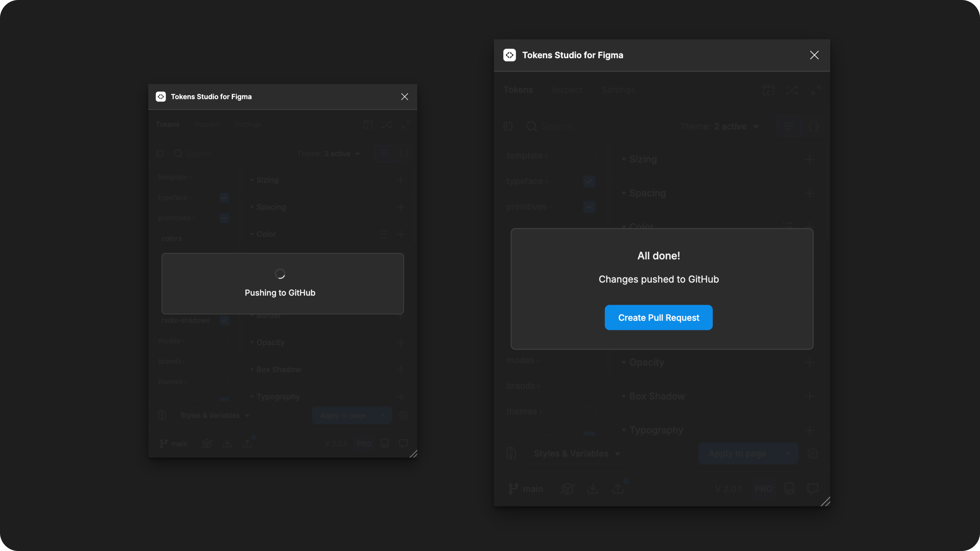980x551 pixels.
Task: Click Tokens Studio logo in All done window
Action: pos(509,55)
